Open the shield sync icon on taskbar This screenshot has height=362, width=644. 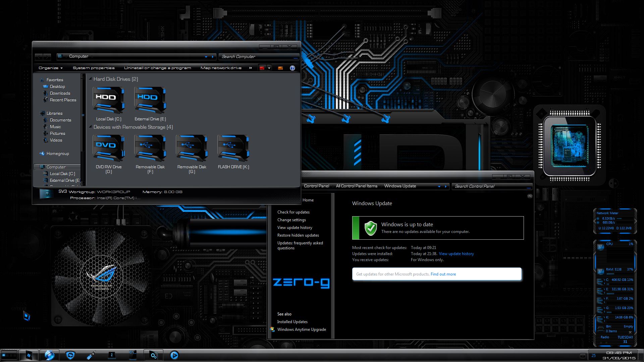70,355
